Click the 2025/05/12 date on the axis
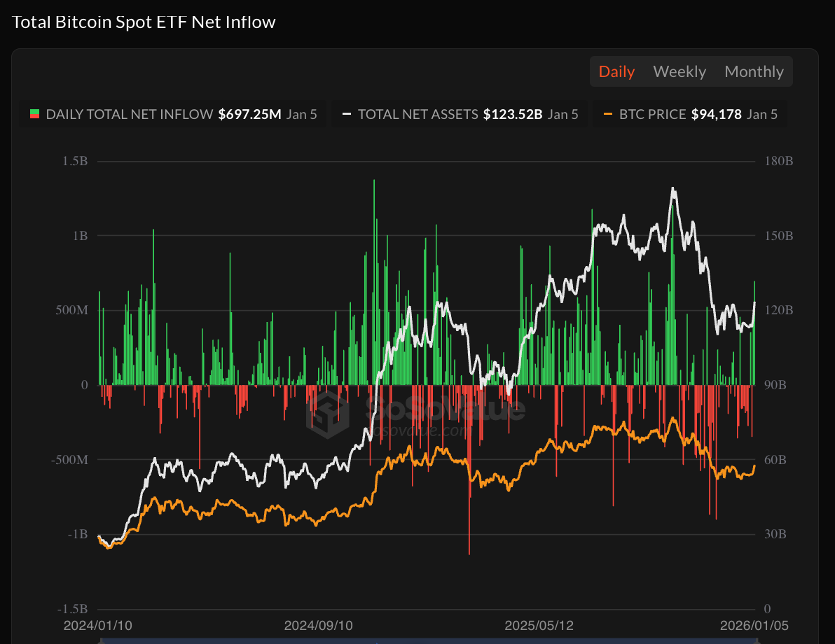The width and height of the screenshot is (835, 644). 539,625
